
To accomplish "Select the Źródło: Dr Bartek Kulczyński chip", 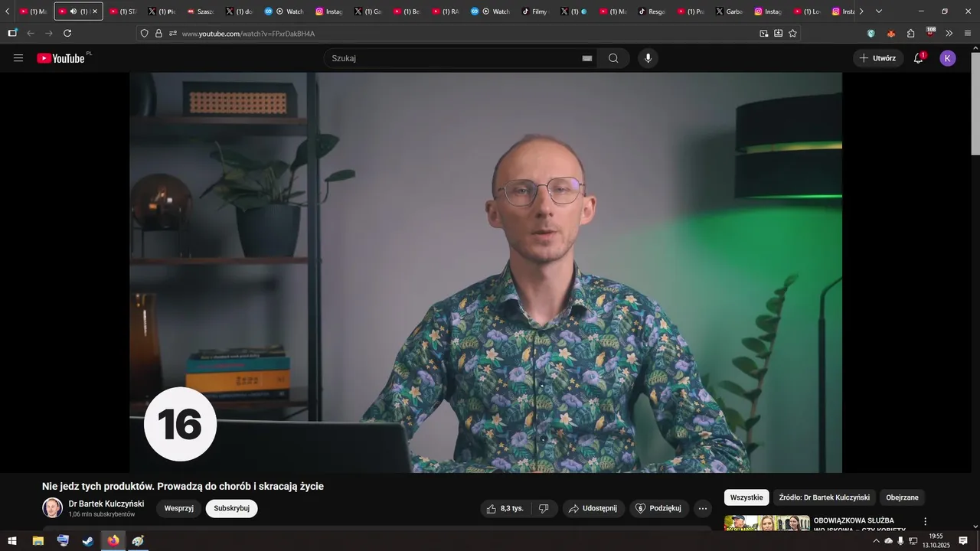I will coord(824,497).
